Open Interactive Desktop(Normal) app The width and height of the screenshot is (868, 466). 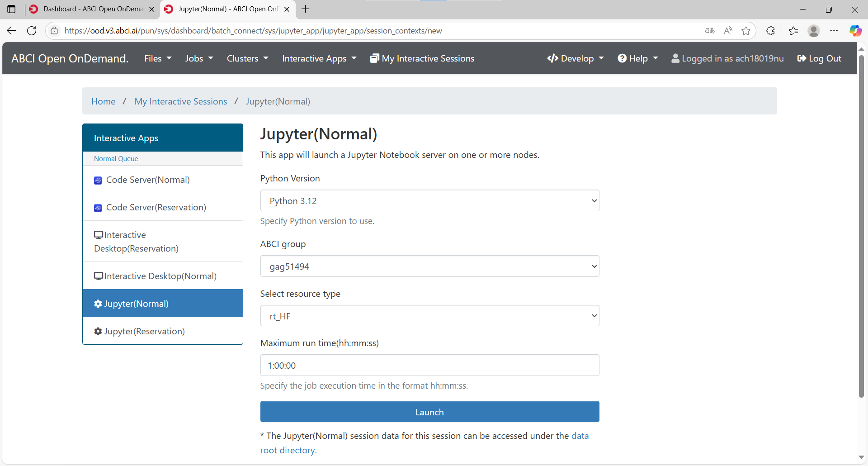(163, 276)
